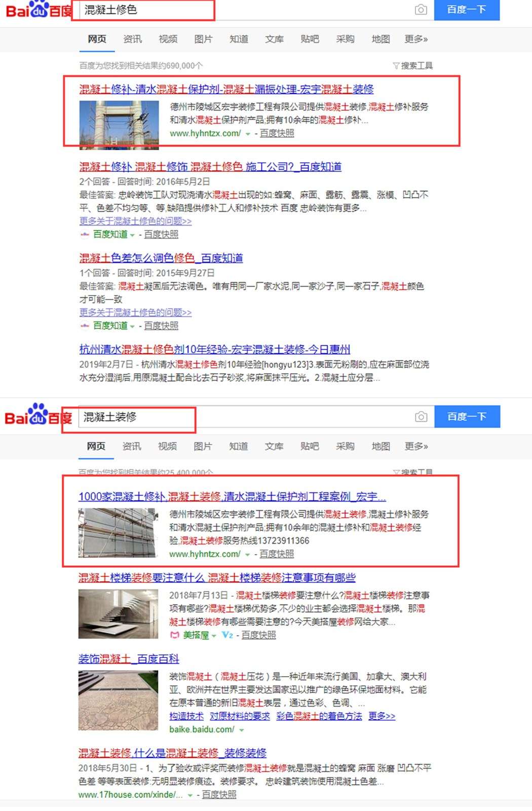
Task: Click the lower Baidu logo
Action: tap(39, 416)
